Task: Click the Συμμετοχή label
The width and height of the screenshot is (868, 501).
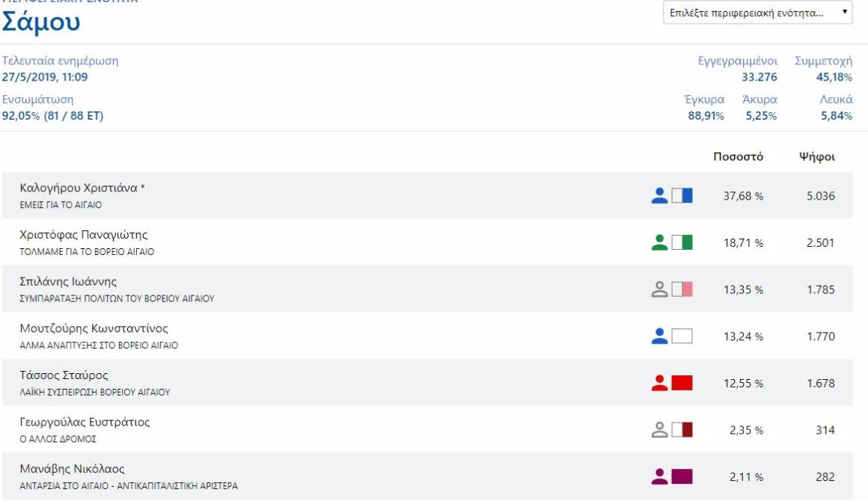Action: click(824, 61)
